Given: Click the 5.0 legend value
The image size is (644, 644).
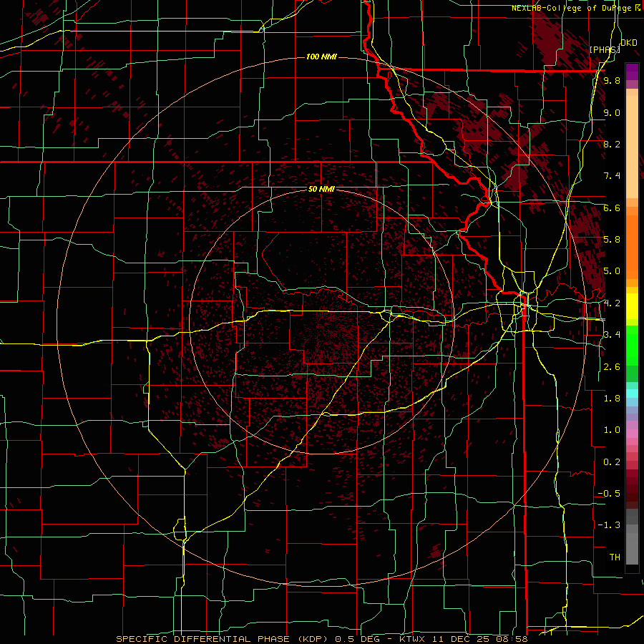Looking at the screenshot, I should pyautogui.click(x=612, y=271).
